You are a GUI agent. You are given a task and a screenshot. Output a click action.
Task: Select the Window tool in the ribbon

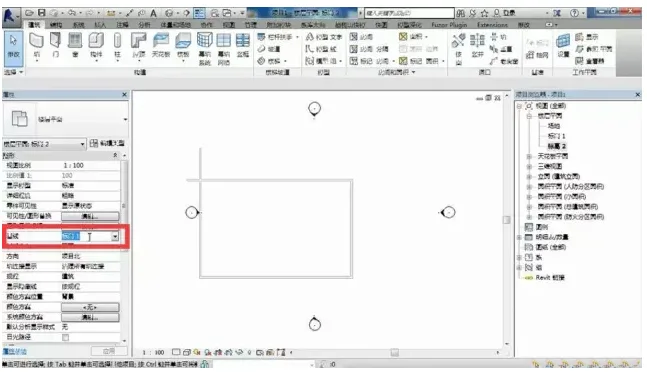pos(75,46)
